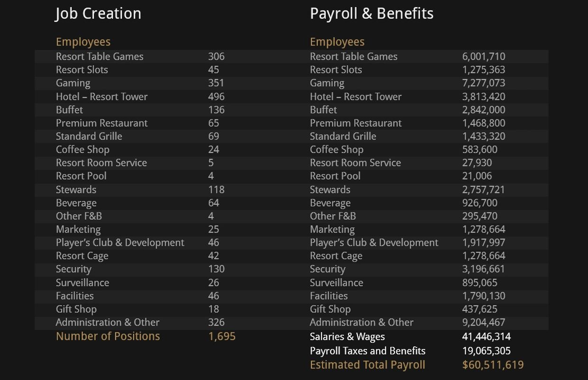Select Hotel – Resort Tower in Job Creation
588x380 pixels.
point(101,97)
